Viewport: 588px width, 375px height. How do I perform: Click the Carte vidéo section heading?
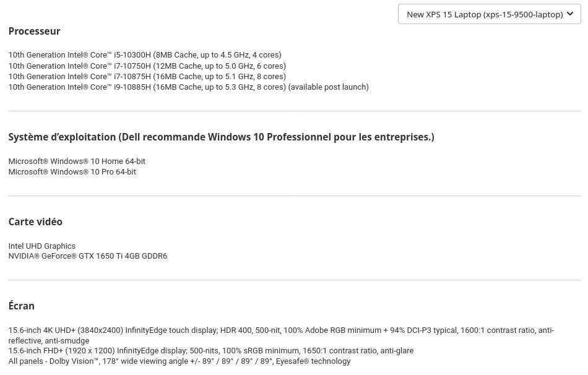point(35,222)
